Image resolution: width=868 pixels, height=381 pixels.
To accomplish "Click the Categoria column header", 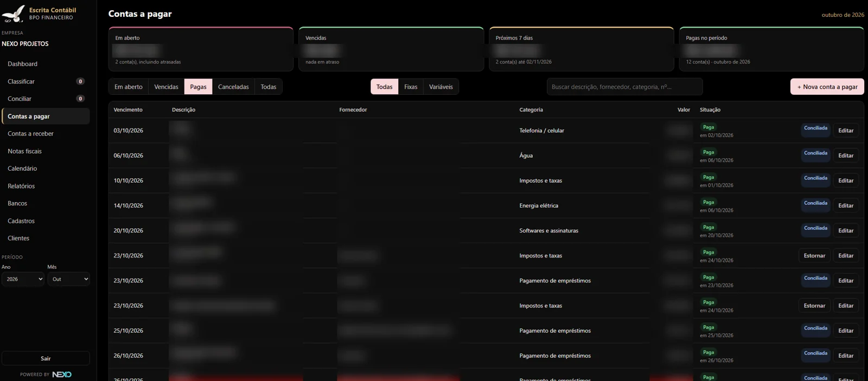I will click(x=531, y=109).
